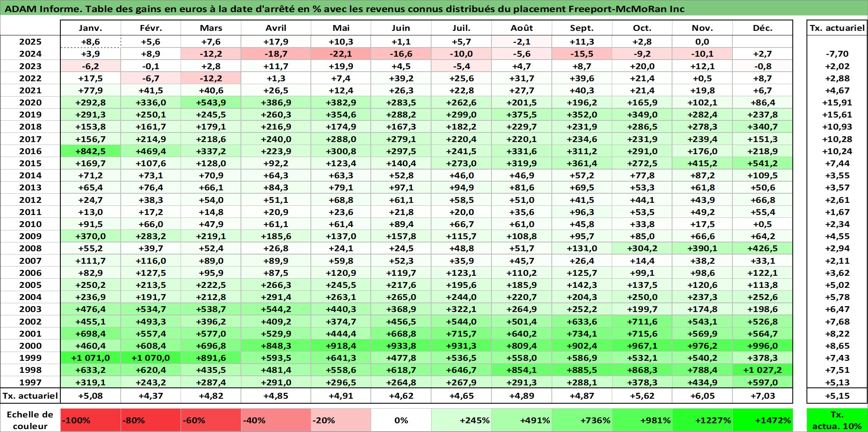Click the Janv. column header
This screenshot has width=868, height=432.
click(90, 28)
